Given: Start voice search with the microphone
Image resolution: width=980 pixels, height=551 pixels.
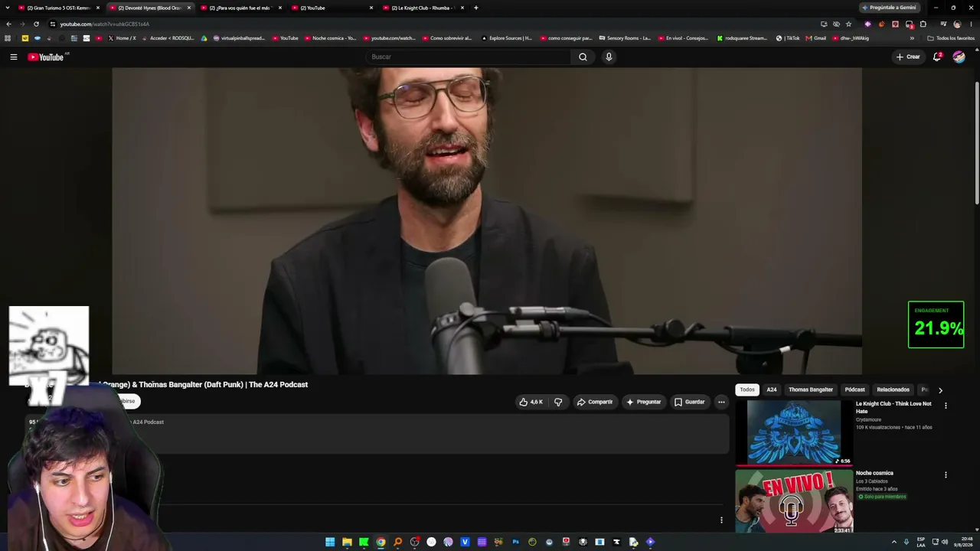Looking at the screenshot, I should click(609, 57).
